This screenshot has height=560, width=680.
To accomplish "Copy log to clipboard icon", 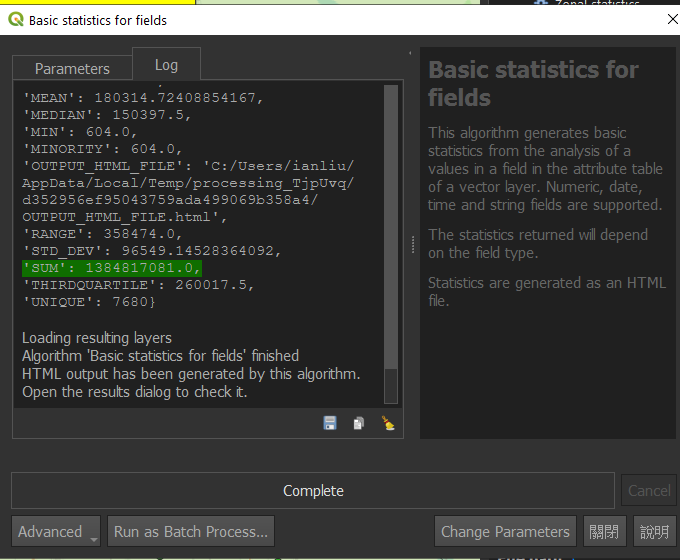I will point(359,423).
